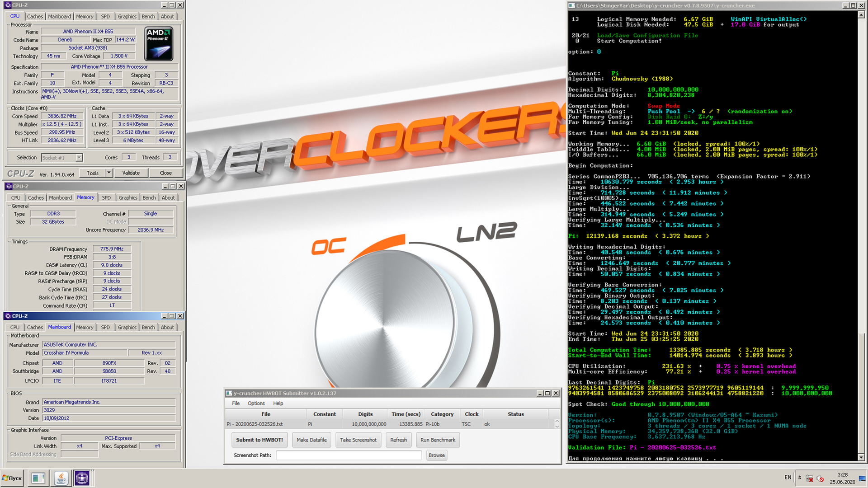Open Graphics tab in top CPU-Z window
Screen dimensions: 868x488
127,16
